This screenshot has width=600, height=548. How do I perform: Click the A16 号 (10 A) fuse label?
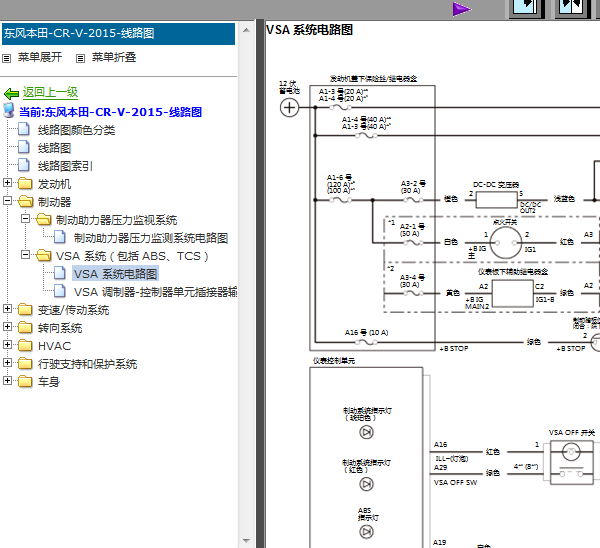[x=366, y=332]
